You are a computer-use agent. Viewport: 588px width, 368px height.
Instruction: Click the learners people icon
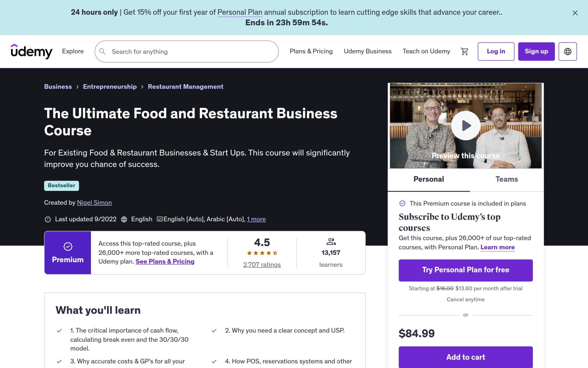click(x=331, y=241)
